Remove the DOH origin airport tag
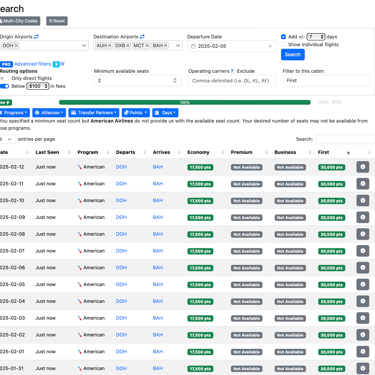375x375 pixels. pyautogui.click(x=16, y=45)
